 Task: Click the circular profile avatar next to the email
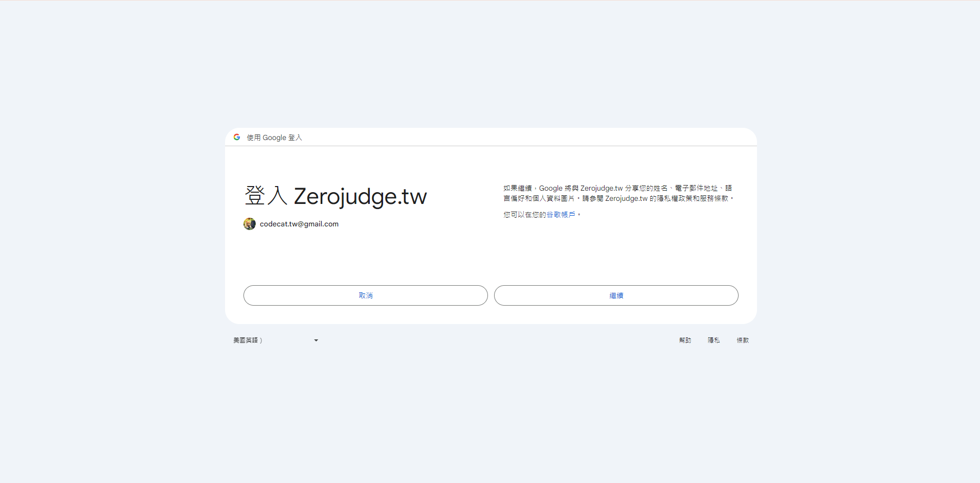click(x=249, y=224)
